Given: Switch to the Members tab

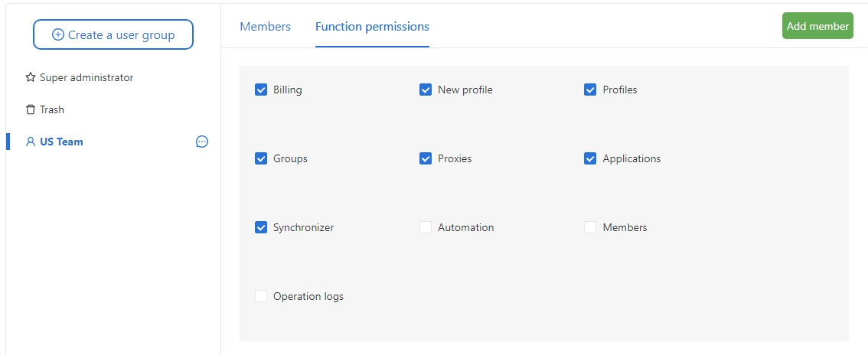Looking at the screenshot, I should [265, 27].
